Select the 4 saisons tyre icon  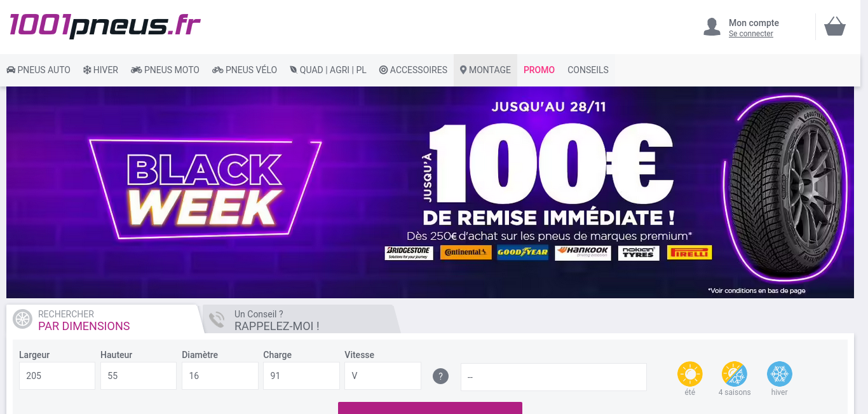(x=735, y=374)
